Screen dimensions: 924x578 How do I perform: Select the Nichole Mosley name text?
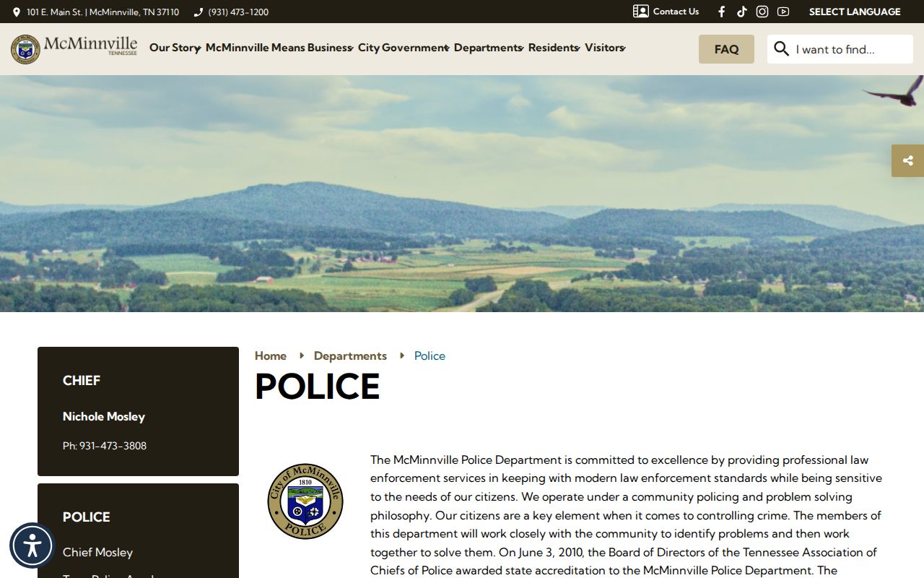tap(104, 416)
